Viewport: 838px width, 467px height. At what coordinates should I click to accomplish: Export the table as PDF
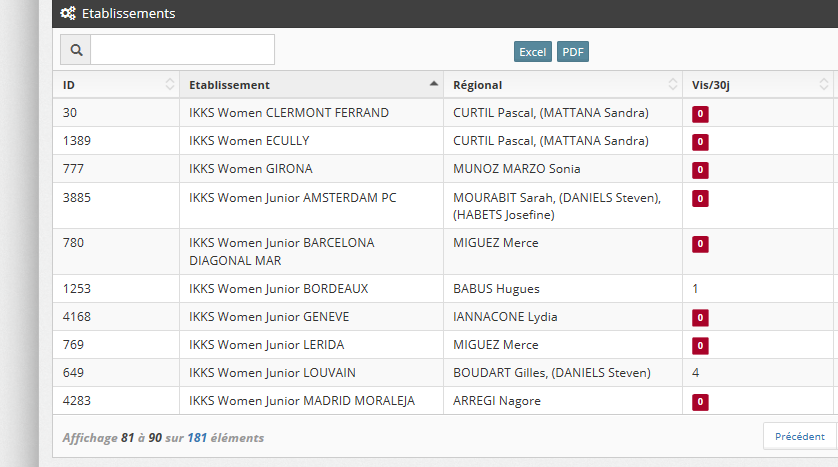(573, 52)
